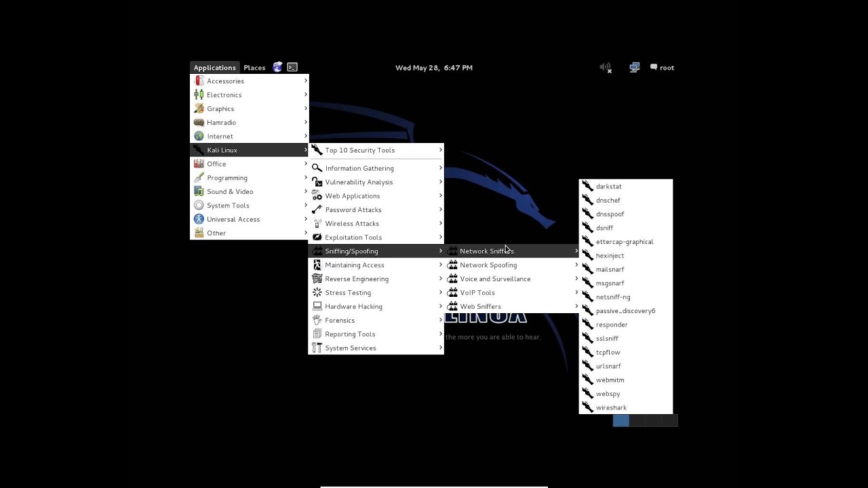Open the Applications menu
Viewport: 868px width, 488px height.
214,67
